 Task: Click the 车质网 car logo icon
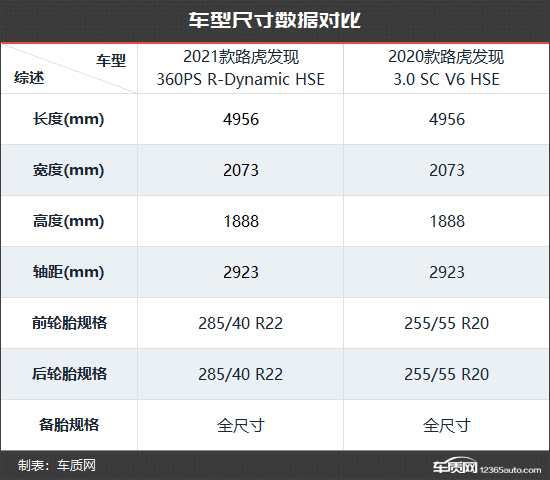coord(455,465)
